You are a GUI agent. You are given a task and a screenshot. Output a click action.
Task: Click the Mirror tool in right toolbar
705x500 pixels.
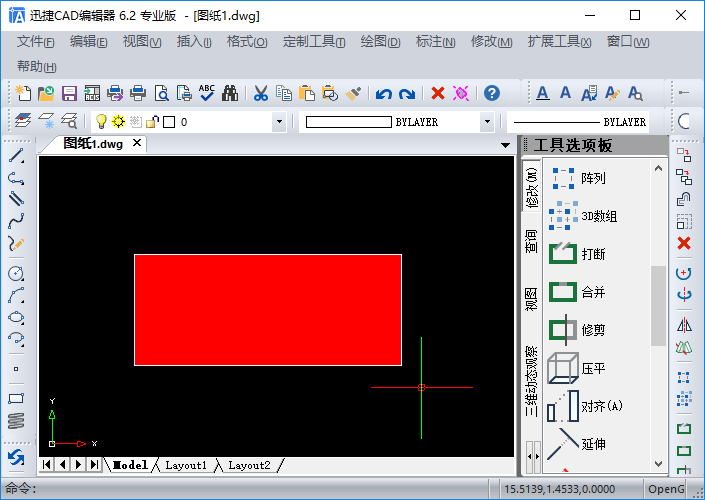pos(684,325)
